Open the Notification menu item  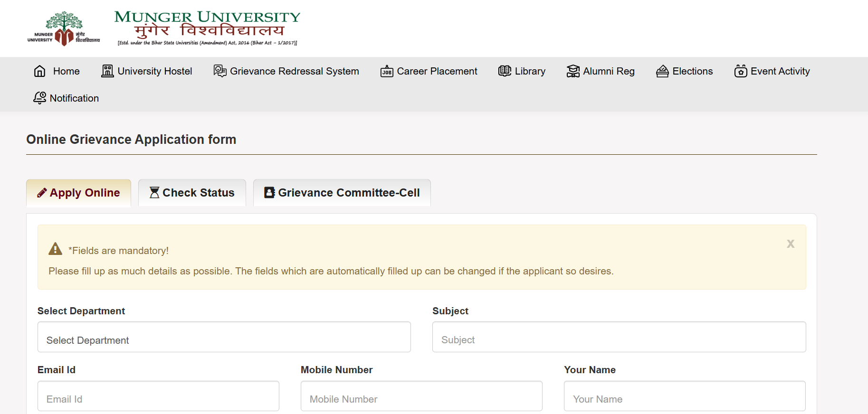tap(66, 98)
